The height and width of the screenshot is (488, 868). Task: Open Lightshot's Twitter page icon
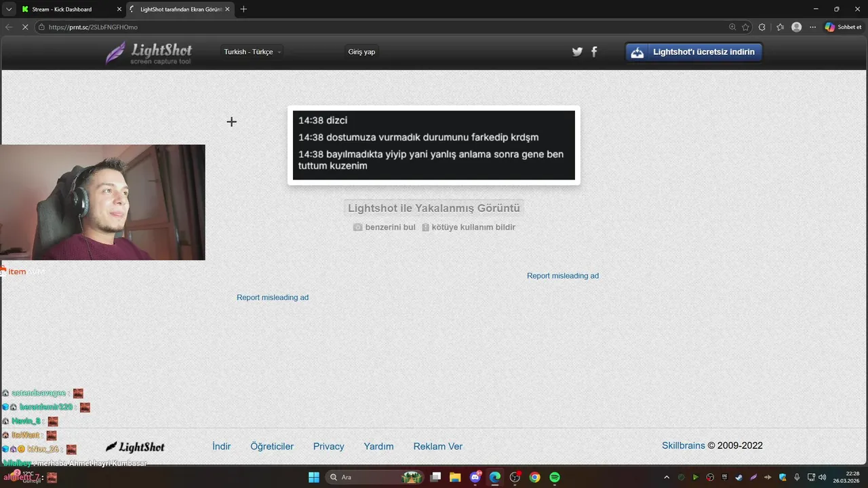click(x=577, y=52)
